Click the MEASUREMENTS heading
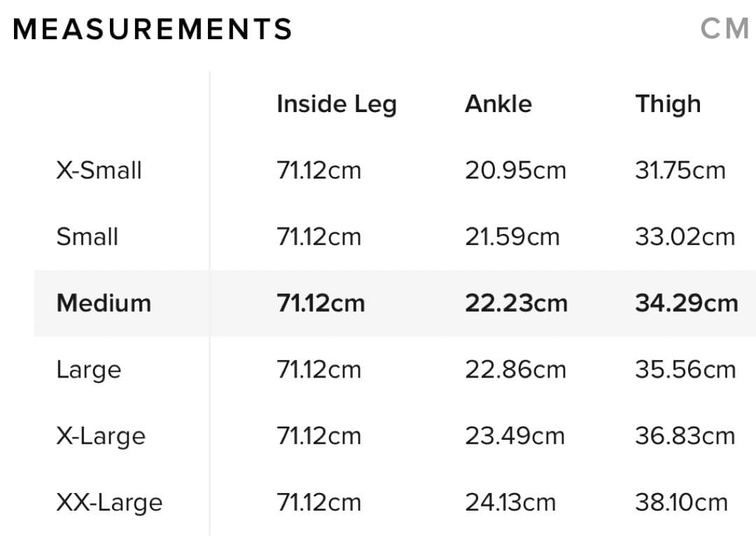Screen dimensions: 756x547 153,29
